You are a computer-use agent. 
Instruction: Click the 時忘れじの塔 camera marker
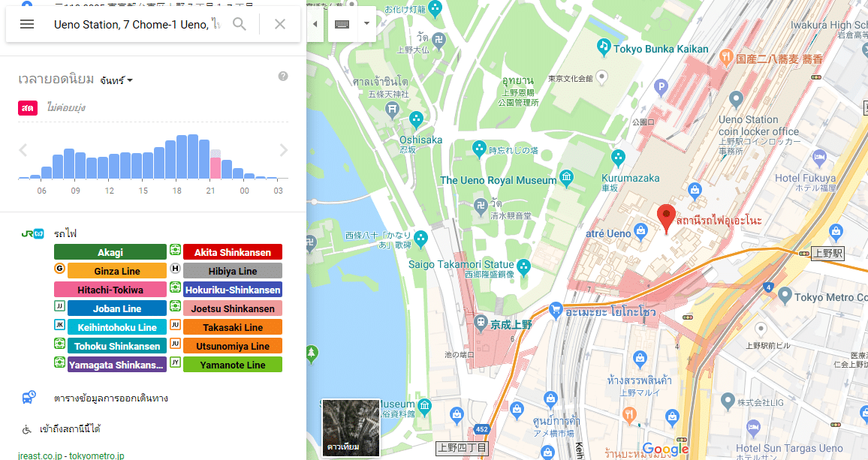[x=479, y=149]
